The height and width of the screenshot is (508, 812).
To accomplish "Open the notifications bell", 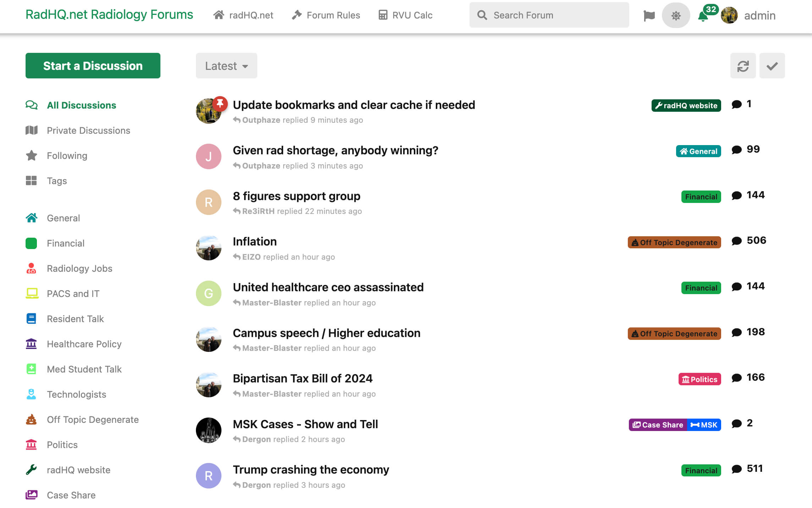I will tap(703, 16).
